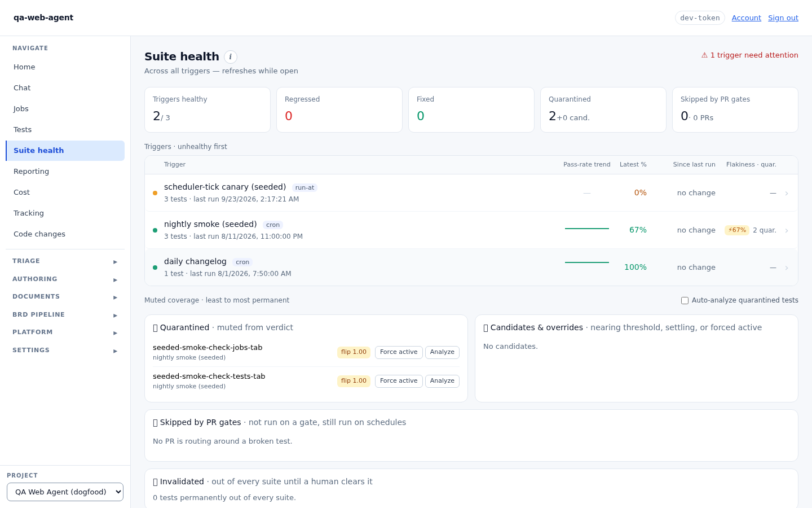Analyze seeded-smoke-check-tests-tab
The height and width of the screenshot is (508, 812).
(x=442, y=381)
